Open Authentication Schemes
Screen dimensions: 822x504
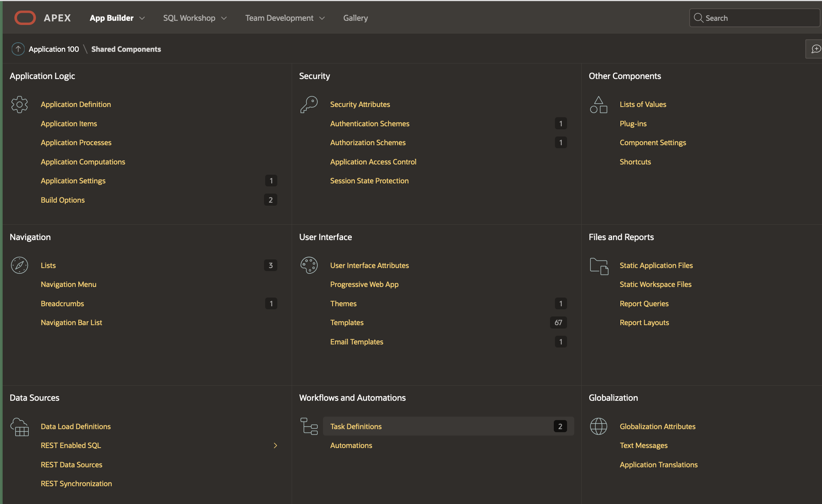coord(370,124)
